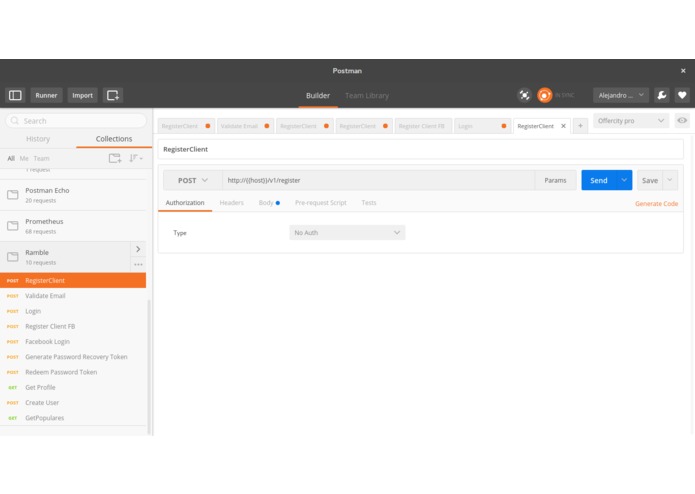Click the Generate Code link
Viewport: 695px width, 494px height.
(x=656, y=204)
